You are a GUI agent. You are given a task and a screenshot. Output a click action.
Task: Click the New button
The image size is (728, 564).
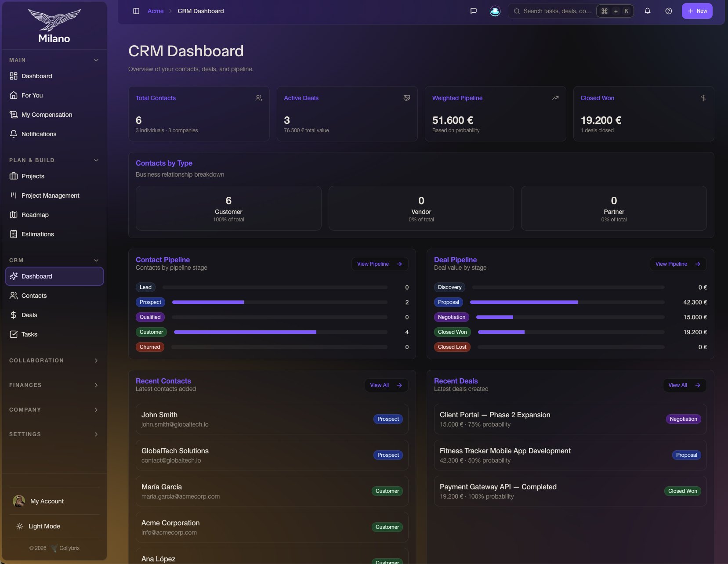[x=697, y=11]
